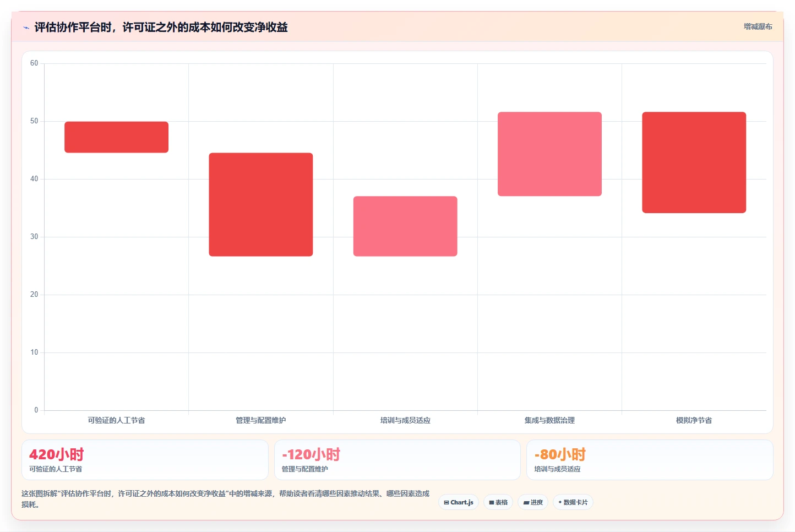
Task: Click the 可验证的人工节省 waterfall bar
Action: [x=116, y=137]
